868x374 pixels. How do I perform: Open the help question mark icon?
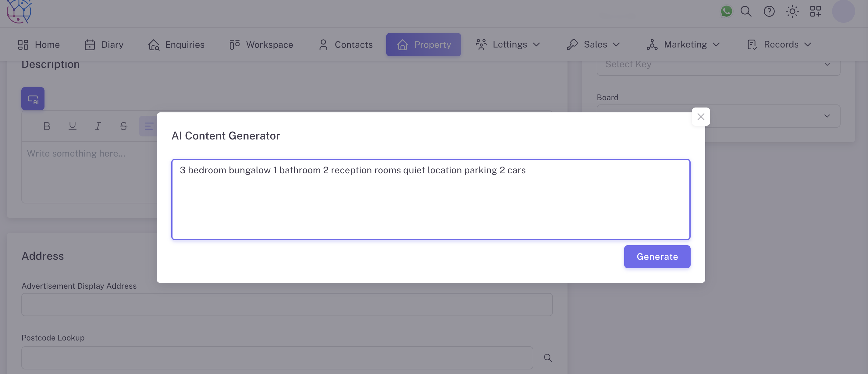769,12
